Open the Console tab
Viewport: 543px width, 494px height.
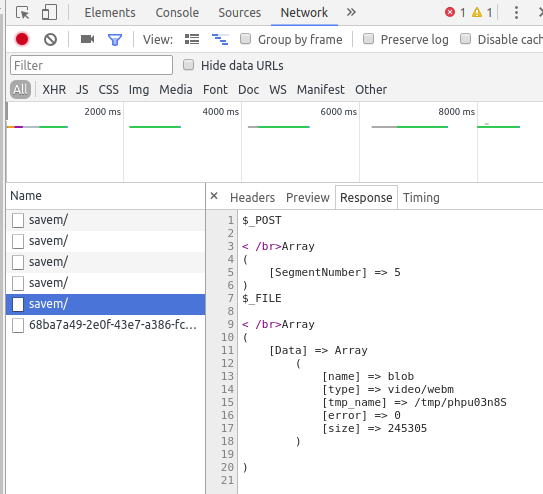pos(177,13)
